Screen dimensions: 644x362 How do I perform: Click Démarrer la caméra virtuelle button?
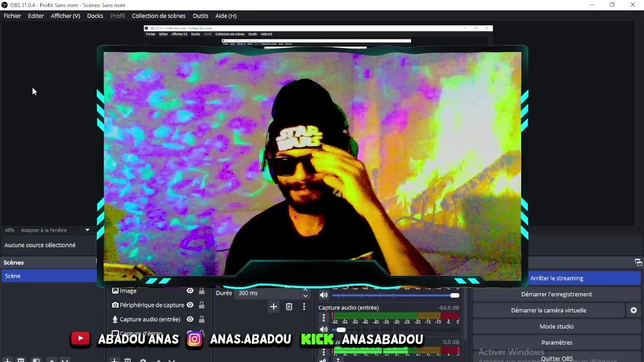(548, 310)
